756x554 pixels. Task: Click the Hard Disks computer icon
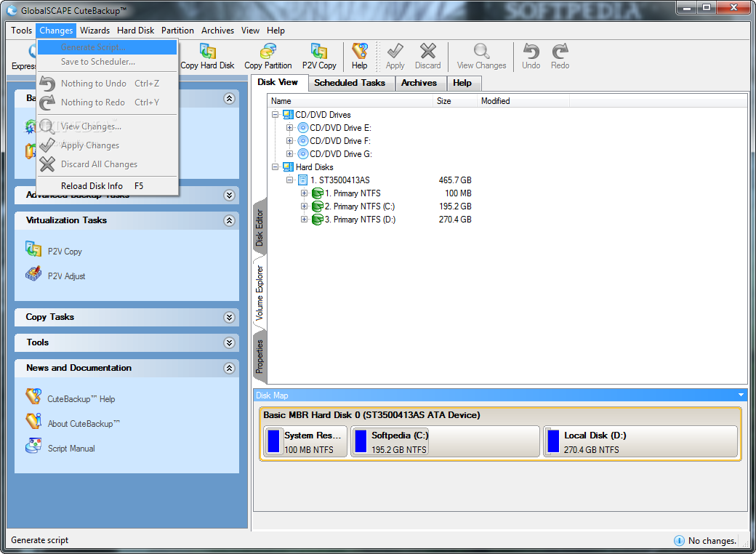pos(289,167)
